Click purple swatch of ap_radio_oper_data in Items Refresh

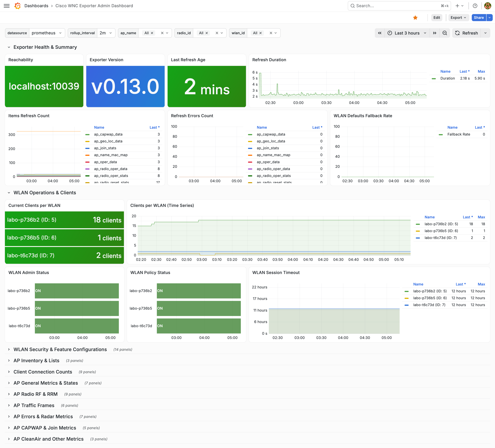pos(87,169)
